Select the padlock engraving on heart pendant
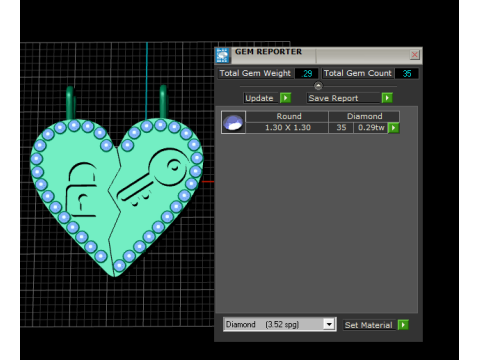The image size is (480, 360). click(x=82, y=190)
